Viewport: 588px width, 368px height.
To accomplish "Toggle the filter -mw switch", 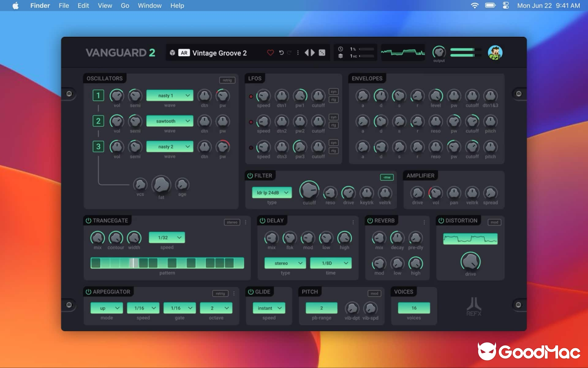I will [387, 178].
